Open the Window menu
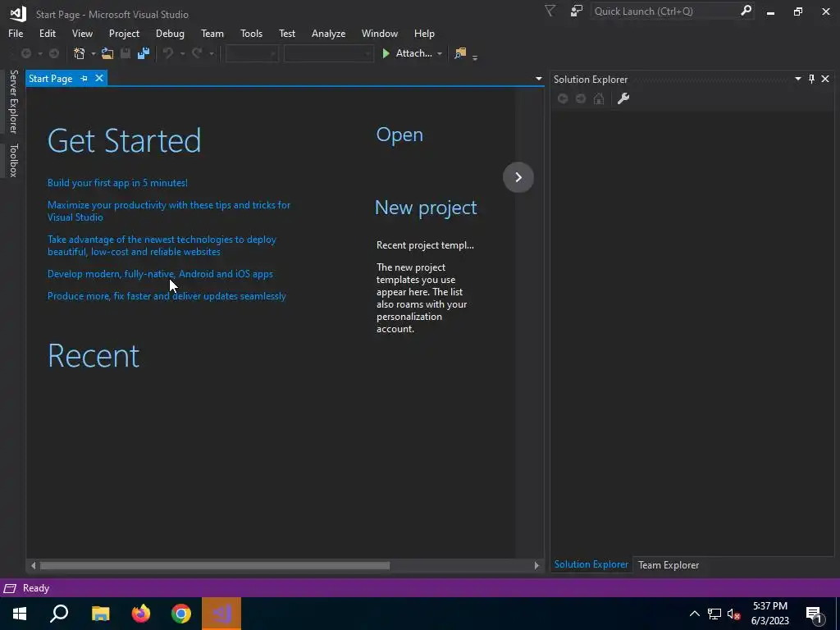Image resolution: width=840 pixels, height=630 pixels. click(x=379, y=33)
